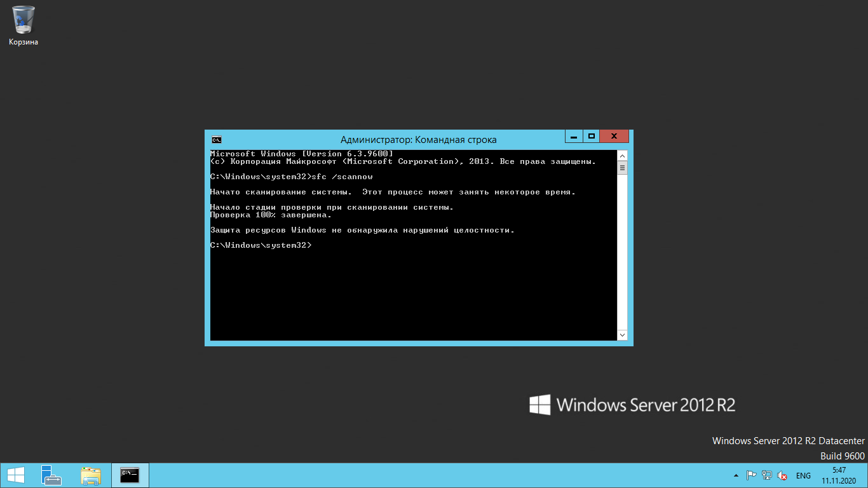Open the Windows Start button

click(x=16, y=475)
